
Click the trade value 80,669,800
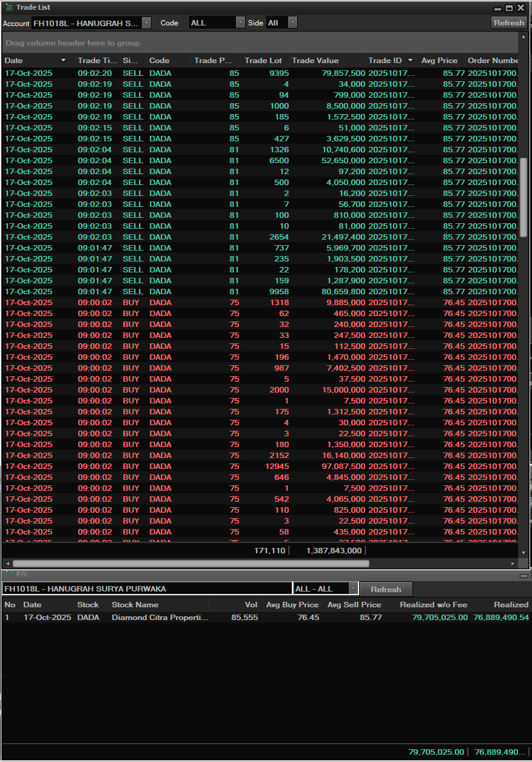click(343, 292)
